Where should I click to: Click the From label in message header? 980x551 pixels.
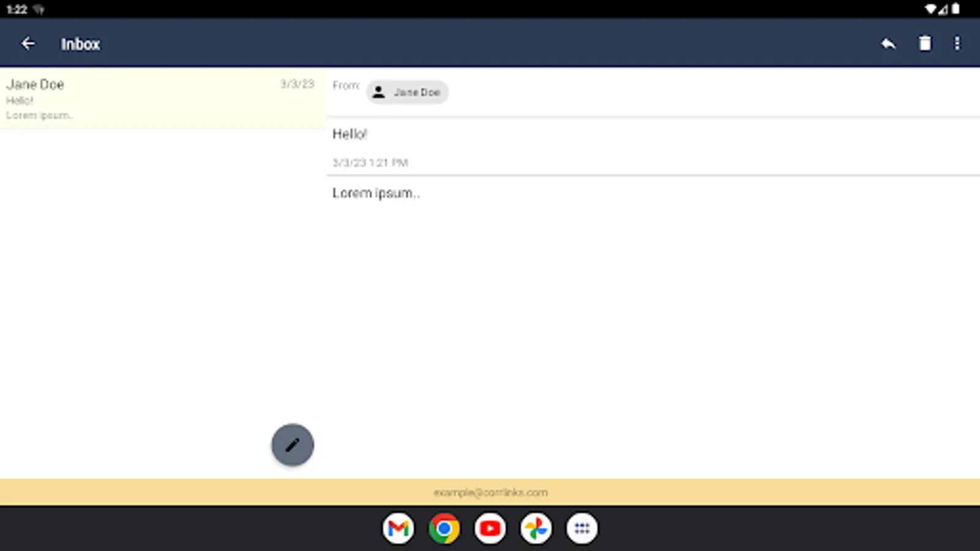point(346,85)
